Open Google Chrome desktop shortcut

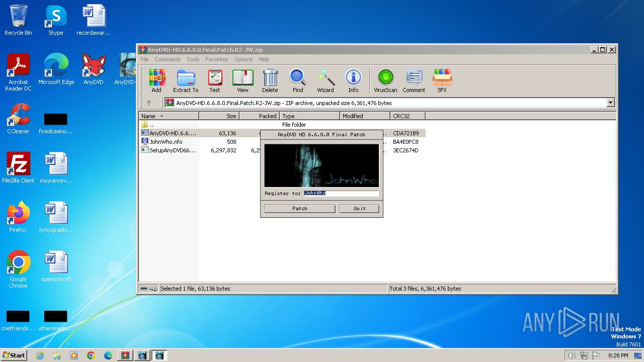18,269
